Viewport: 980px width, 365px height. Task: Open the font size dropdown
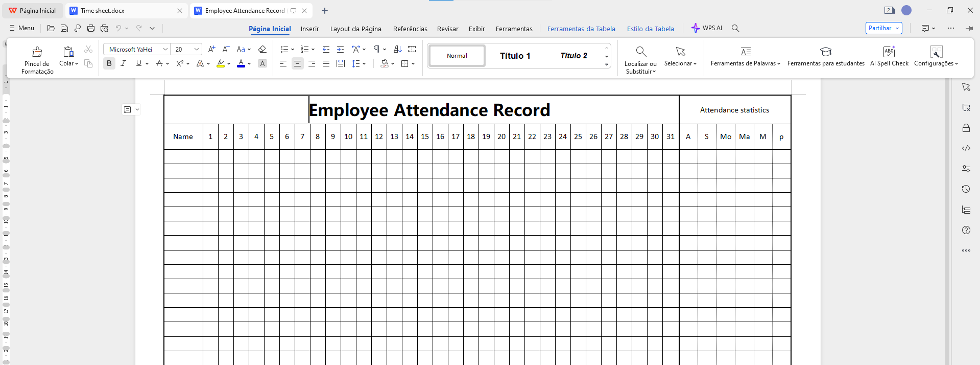coord(196,49)
